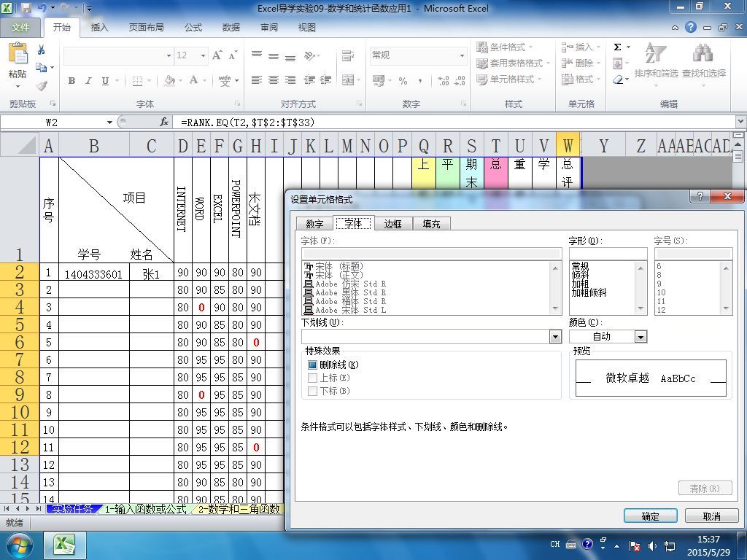
Task: Toggle Bold formatting in ribbon
Action: (71, 80)
